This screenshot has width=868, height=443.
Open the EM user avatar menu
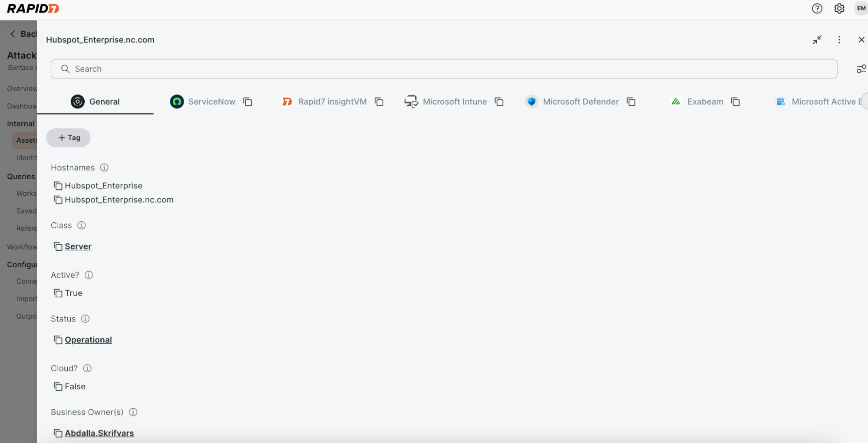click(x=861, y=9)
